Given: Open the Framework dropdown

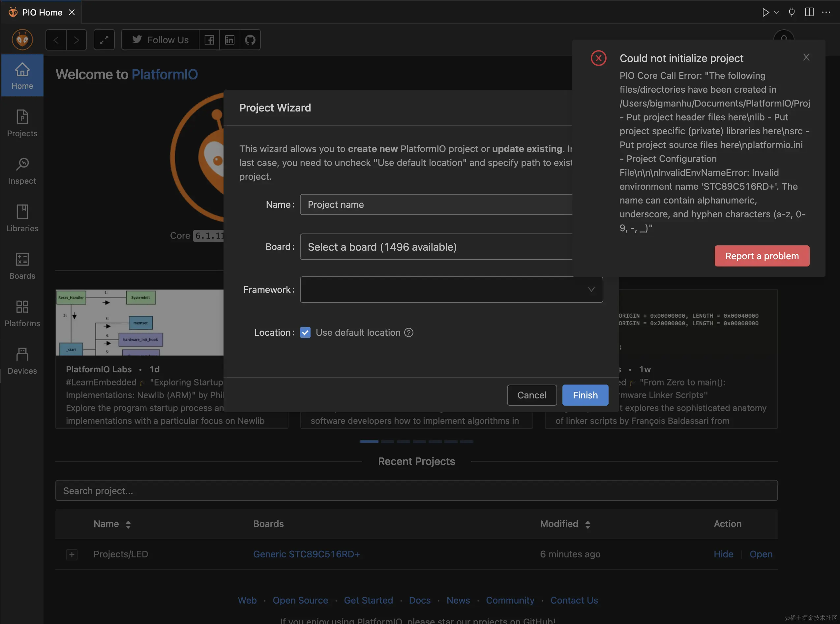Looking at the screenshot, I should click(451, 289).
